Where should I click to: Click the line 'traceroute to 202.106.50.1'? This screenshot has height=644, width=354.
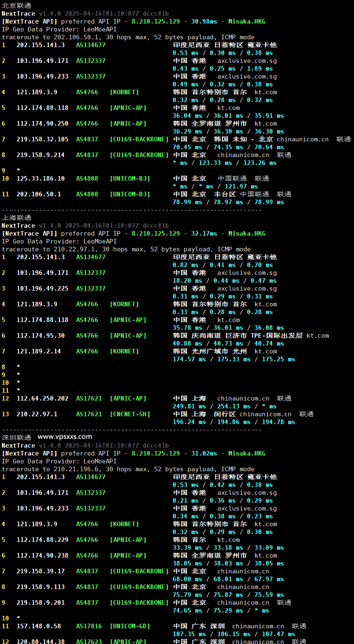(x=128, y=37)
